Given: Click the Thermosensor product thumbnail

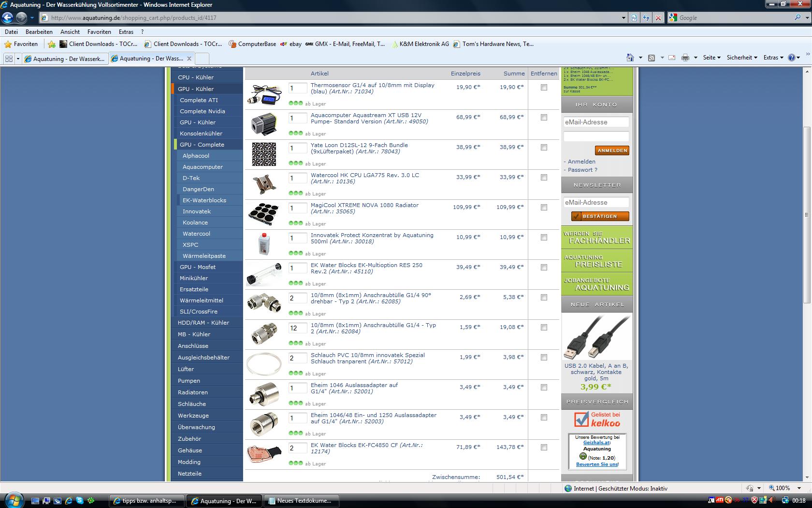Looking at the screenshot, I should [x=264, y=94].
